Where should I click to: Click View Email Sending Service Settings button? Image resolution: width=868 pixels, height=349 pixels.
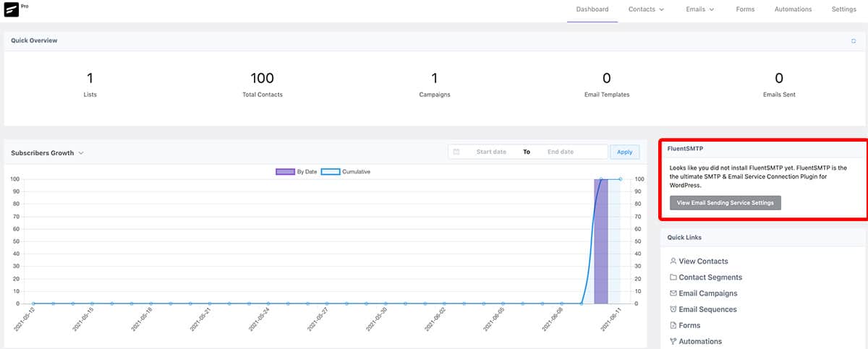click(x=726, y=203)
